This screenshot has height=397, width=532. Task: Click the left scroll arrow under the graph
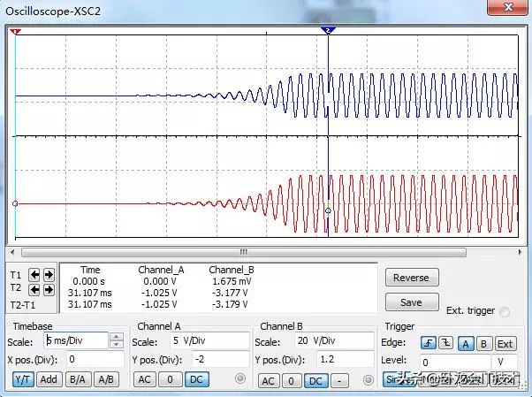coord(12,252)
